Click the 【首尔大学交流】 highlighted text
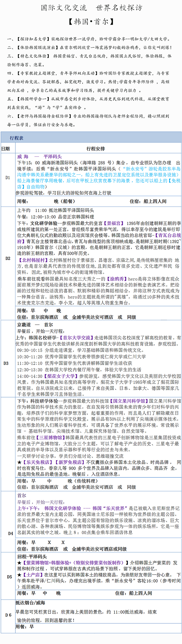This screenshot has height=644, width=182. click(x=76, y=338)
